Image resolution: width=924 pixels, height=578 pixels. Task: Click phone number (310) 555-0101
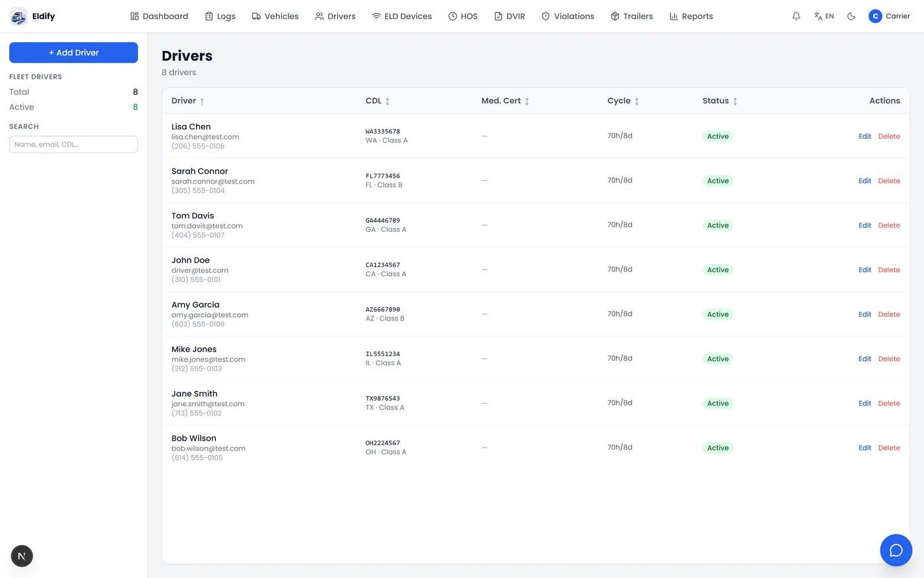tap(196, 280)
